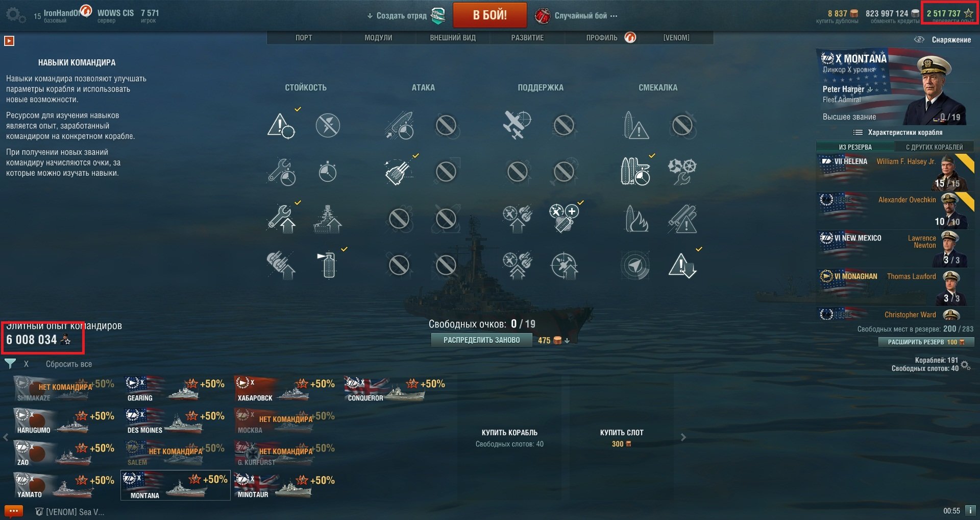Toggle the checked warning-triangle skill in Стойкость

281,126
